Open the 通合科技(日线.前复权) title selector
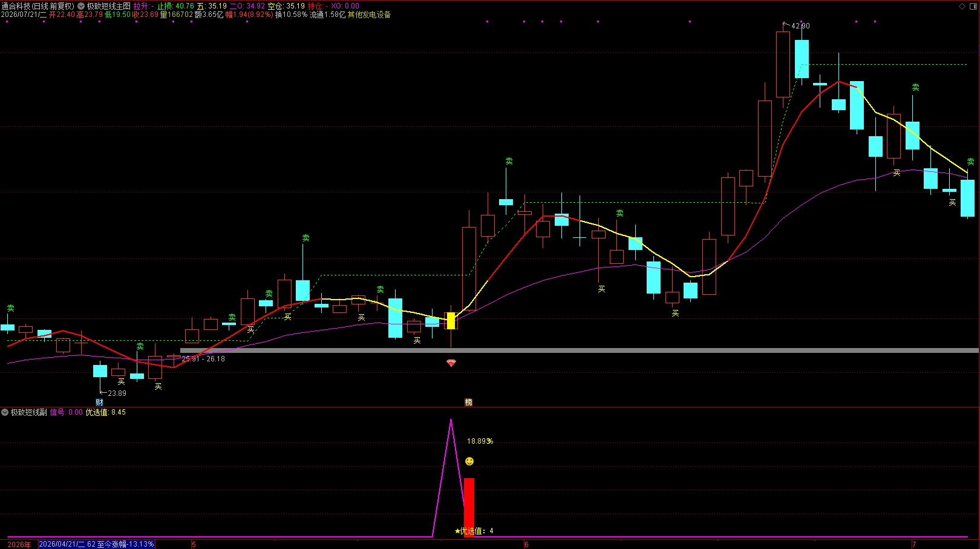980x549 pixels. 38,6
